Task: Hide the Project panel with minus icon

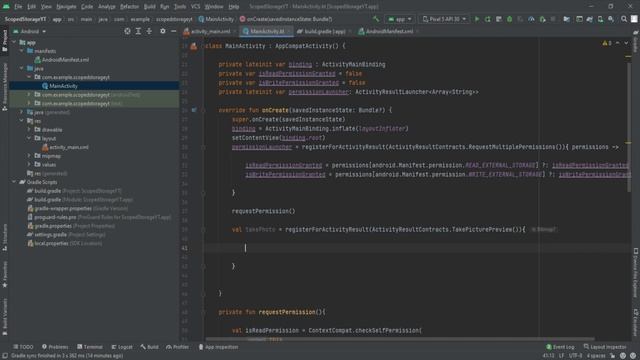Action: [x=173, y=31]
